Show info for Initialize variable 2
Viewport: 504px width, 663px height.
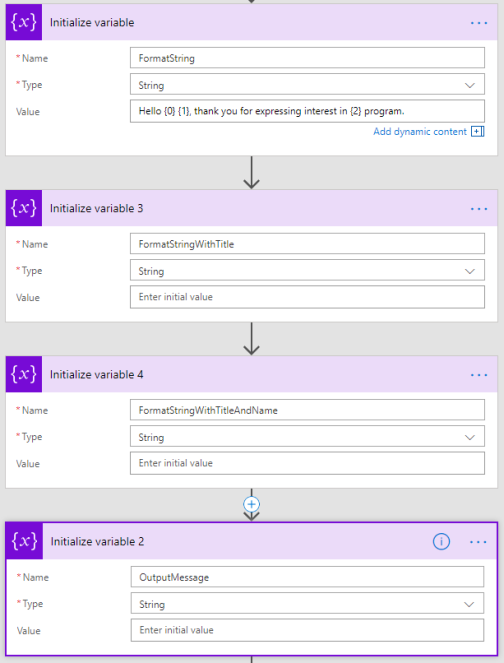pyautogui.click(x=441, y=542)
